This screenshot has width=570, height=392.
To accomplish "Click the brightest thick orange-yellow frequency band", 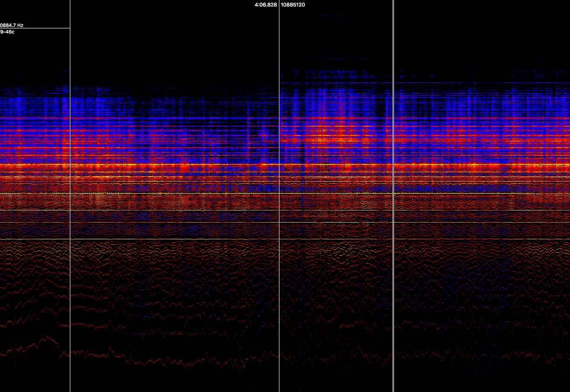I will (140, 165).
